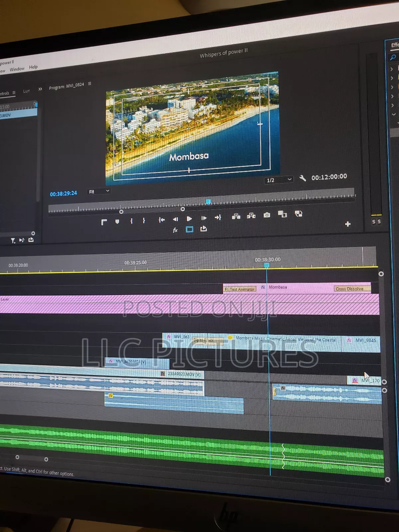Switch to the Effects panel tab
Image resolution: width=399 pixels, height=532 pixels.
click(395, 45)
